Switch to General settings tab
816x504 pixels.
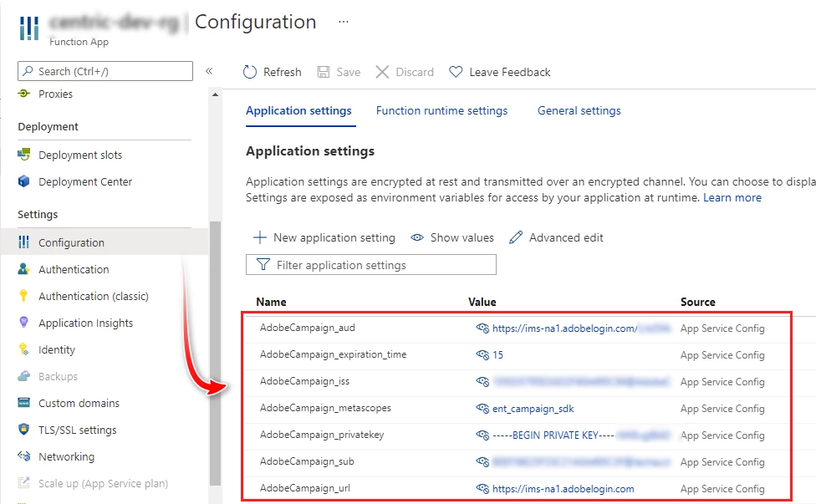point(579,111)
